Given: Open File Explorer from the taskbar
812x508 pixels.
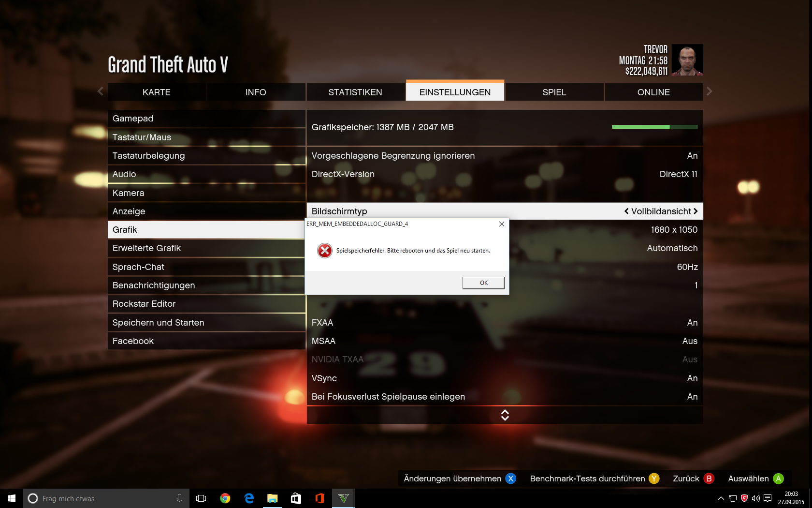Looking at the screenshot, I should click(x=273, y=498).
